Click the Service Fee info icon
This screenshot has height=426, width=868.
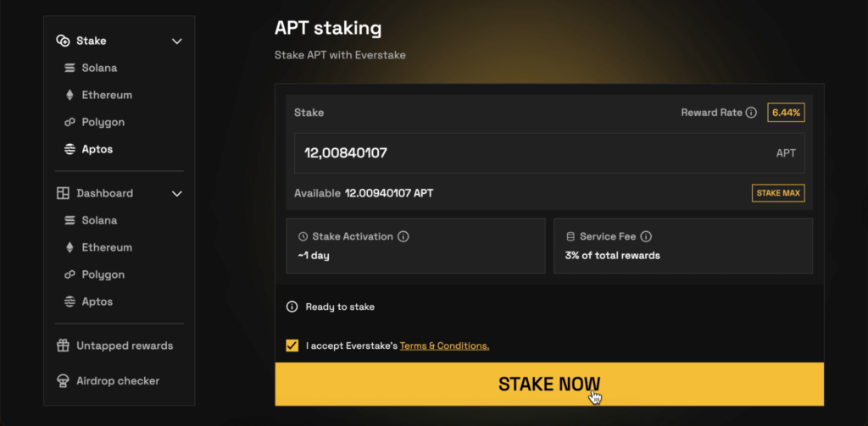pyautogui.click(x=646, y=237)
